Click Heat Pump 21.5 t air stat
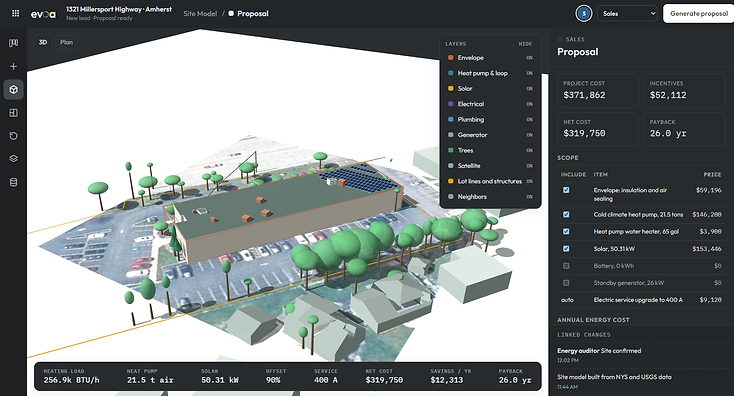This screenshot has height=396, width=734. tap(150, 376)
